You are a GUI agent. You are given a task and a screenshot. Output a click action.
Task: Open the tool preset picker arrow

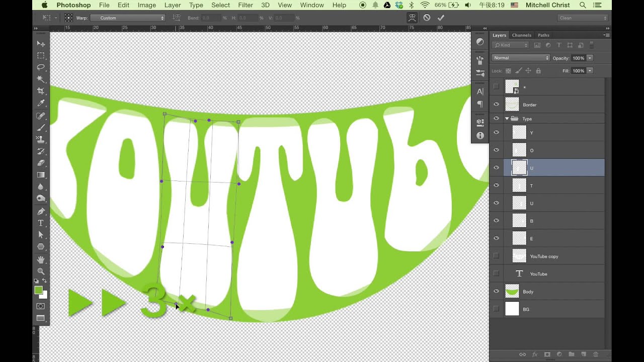[56, 18]
